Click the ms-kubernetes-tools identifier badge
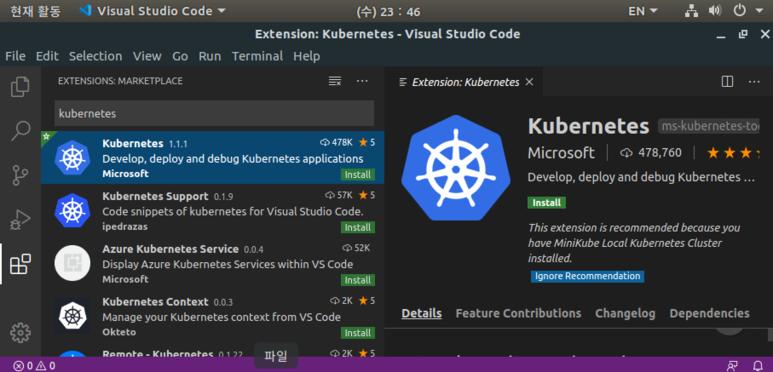 coord(708,127)
